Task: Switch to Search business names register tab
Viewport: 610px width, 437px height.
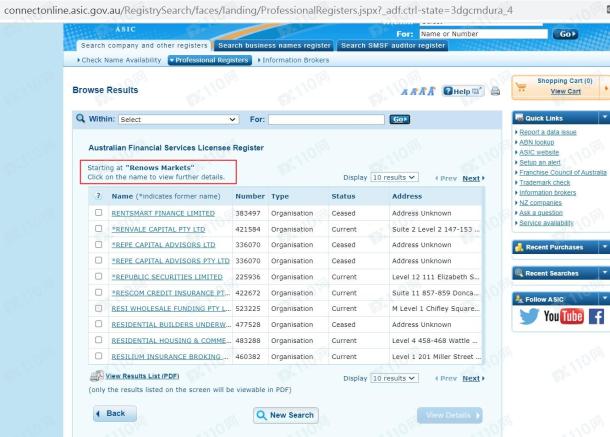Action: tap(274, 46)
